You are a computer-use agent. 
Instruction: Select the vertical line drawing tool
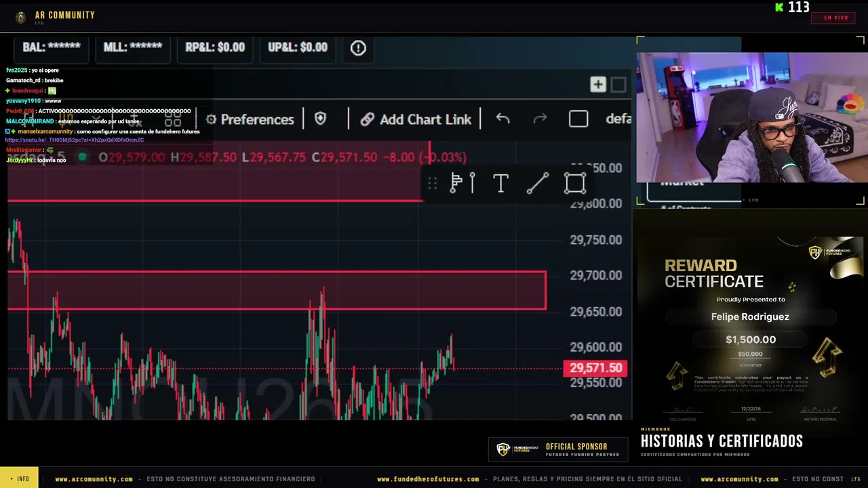click(472, 183)
